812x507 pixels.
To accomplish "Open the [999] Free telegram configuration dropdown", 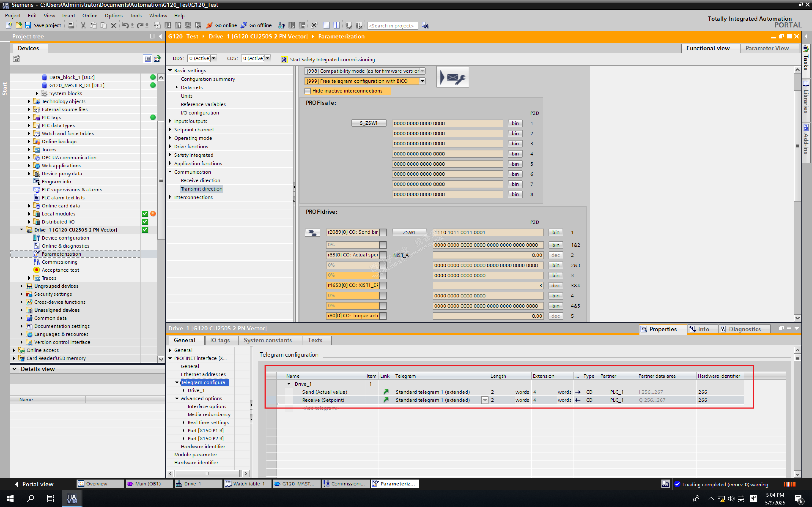I will pos(422,81).
